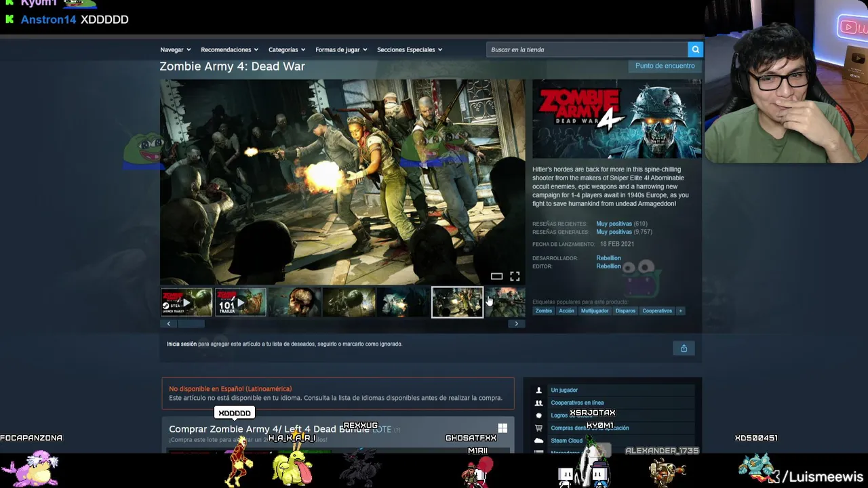Click the Cooperativos tag
The height and width of the screenshot is (488, 868).
tap(657, 311)
